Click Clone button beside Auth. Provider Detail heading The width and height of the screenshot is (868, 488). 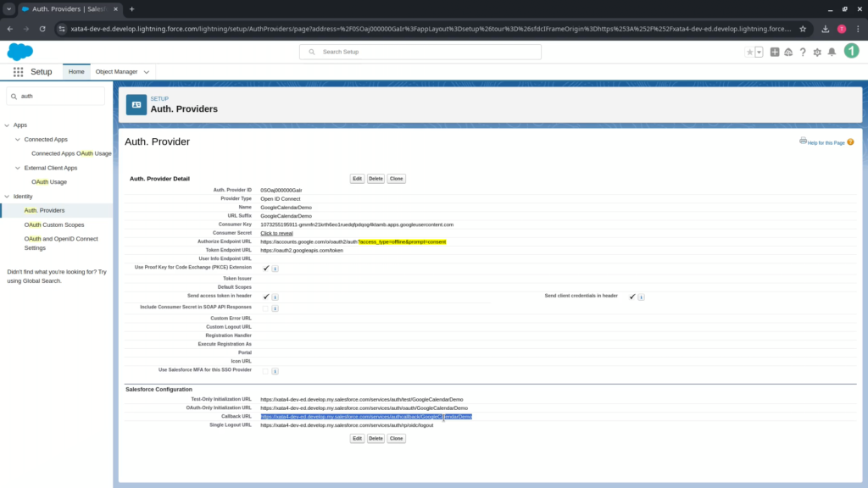pos(397,179)
